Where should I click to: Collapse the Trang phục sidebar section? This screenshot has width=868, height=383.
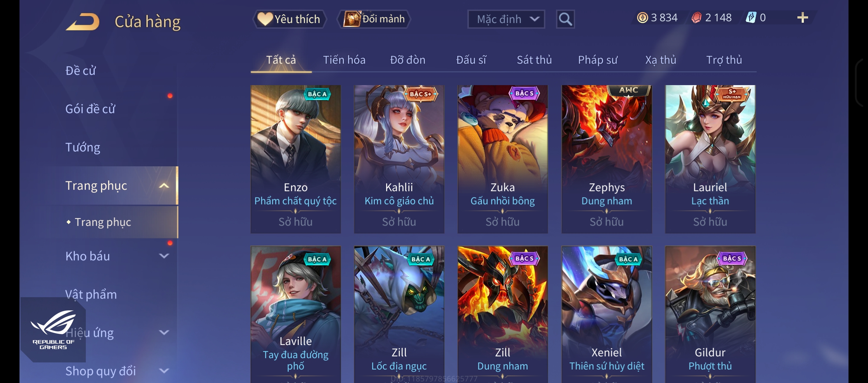(x=164, y=185)
